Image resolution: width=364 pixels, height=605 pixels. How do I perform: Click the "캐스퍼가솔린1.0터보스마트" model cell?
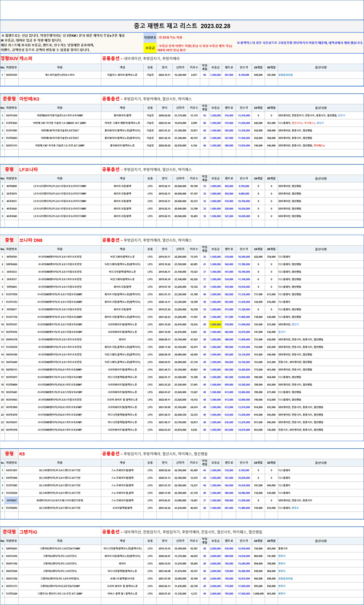point(60,75)
